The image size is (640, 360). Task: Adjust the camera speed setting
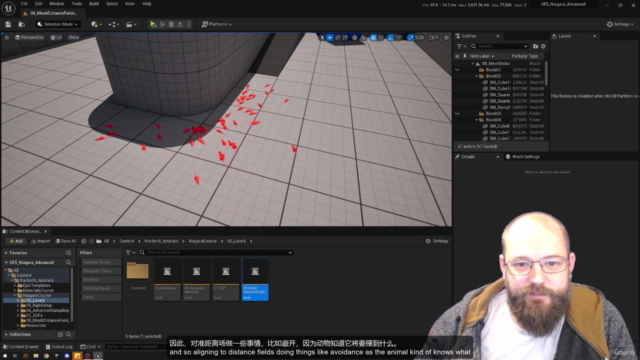433,38
